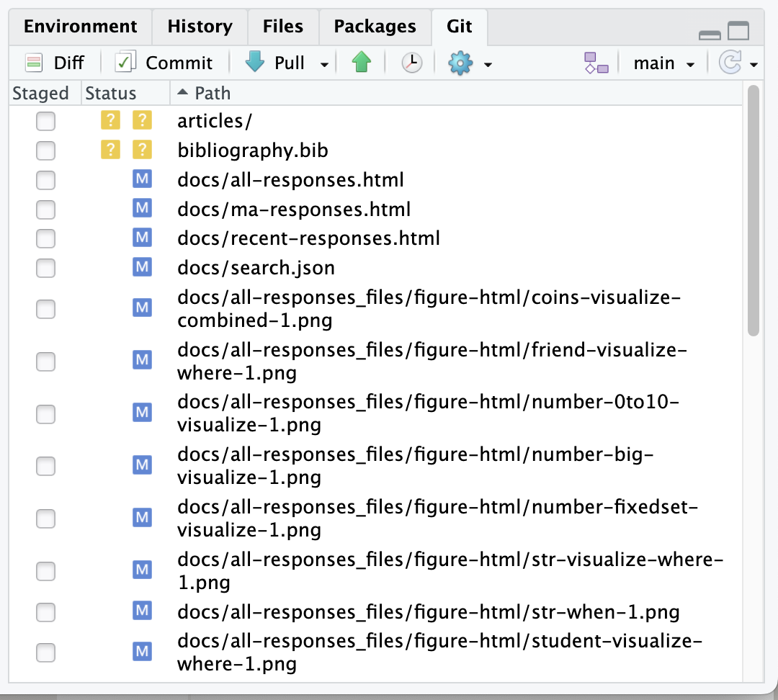Click the vertical scrollbar thumb
The height and width of the screenshot is (700, 778).
click(x=754, y=209)
